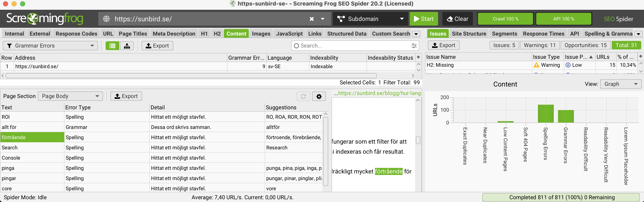Open the URL history dropdown arrow
The image size is (644, 202).
[x=322, y=19]
